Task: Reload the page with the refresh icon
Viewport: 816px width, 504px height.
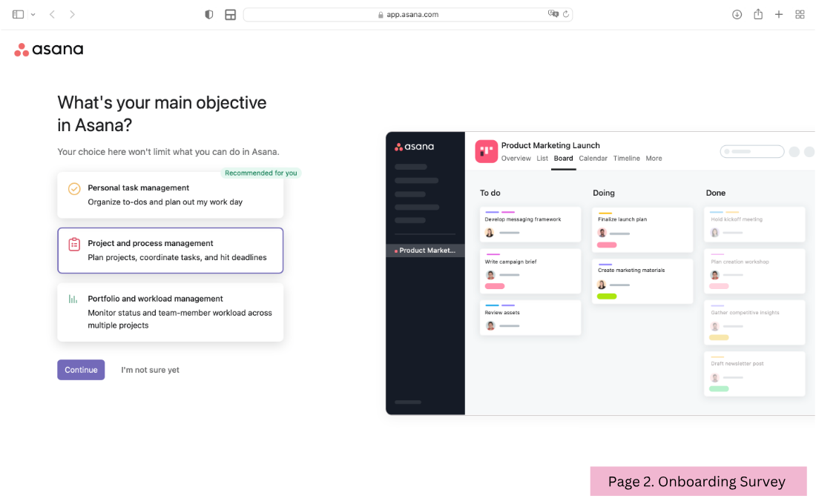Action: [566, 14]
